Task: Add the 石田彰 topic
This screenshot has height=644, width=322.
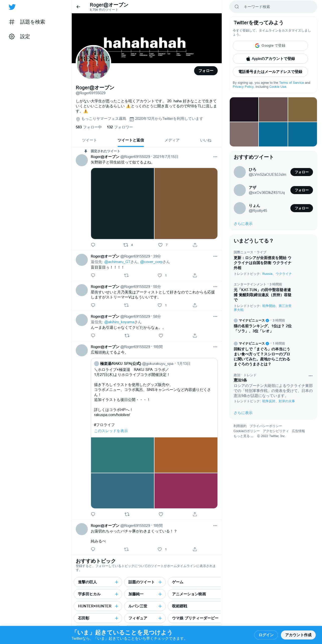Action: click(x=117, y=618)
